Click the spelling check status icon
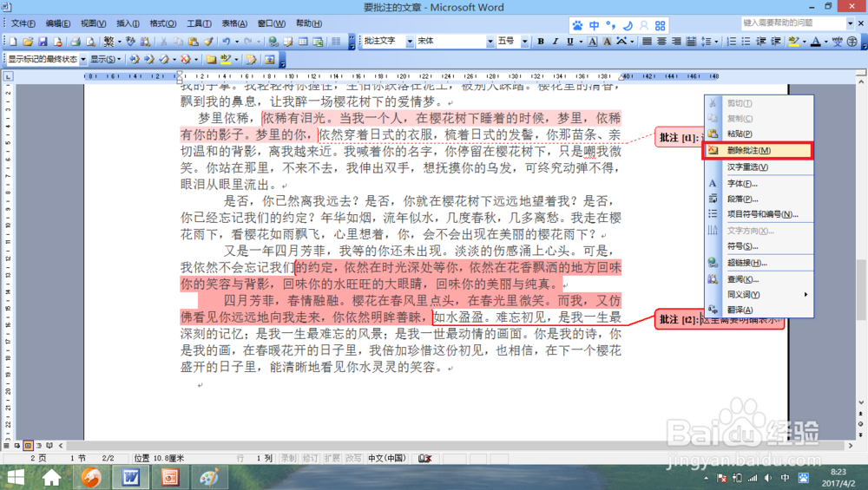 coord(425,458)
